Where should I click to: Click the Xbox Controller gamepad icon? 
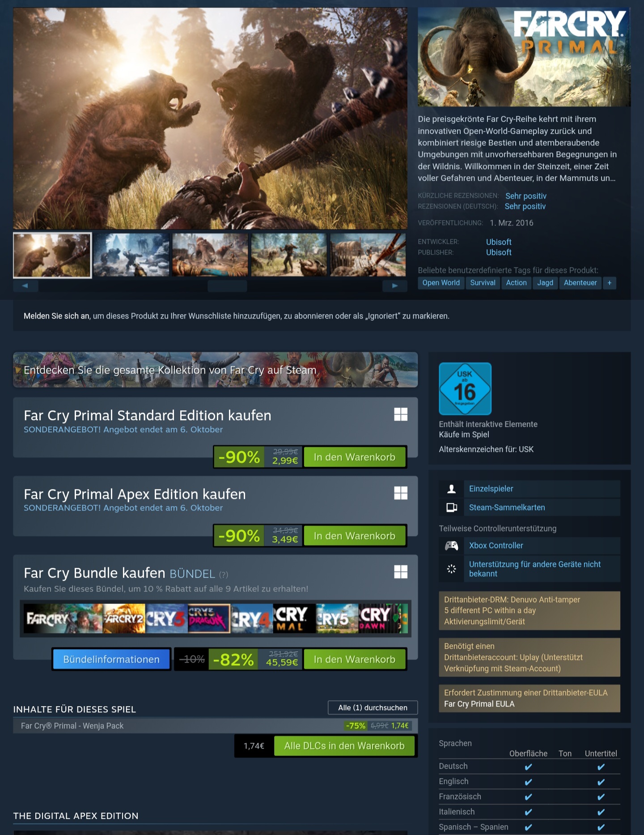click(452, 545)
